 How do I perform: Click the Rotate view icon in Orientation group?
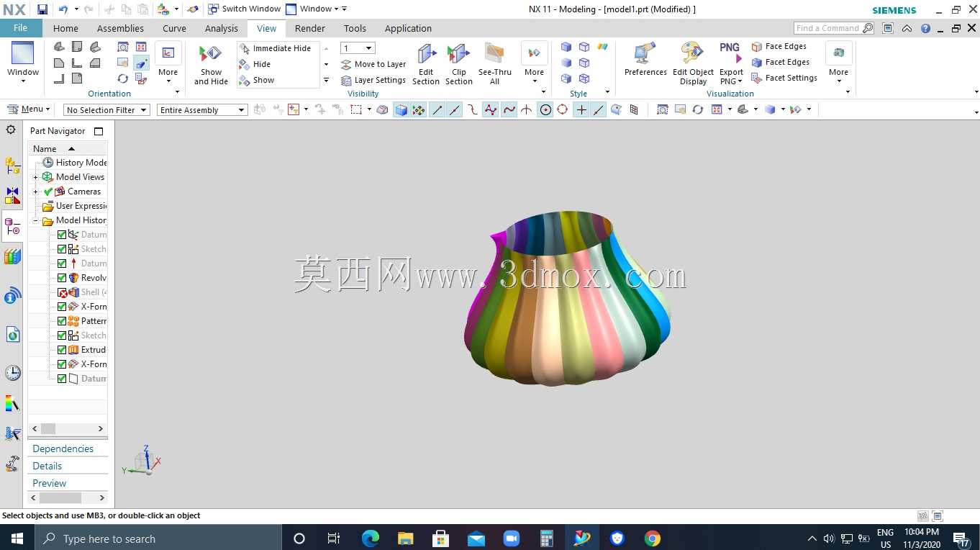click(x=123, y=78)
